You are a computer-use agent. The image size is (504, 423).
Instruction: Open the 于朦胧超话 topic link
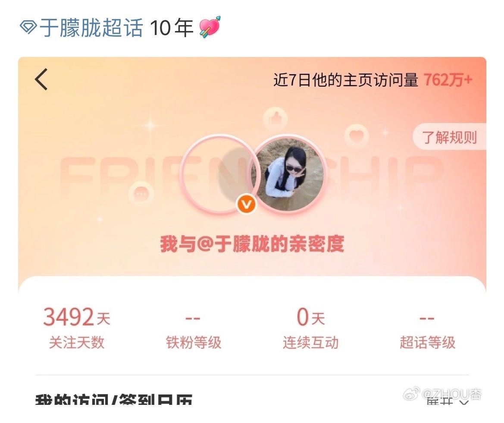point(91,28)
